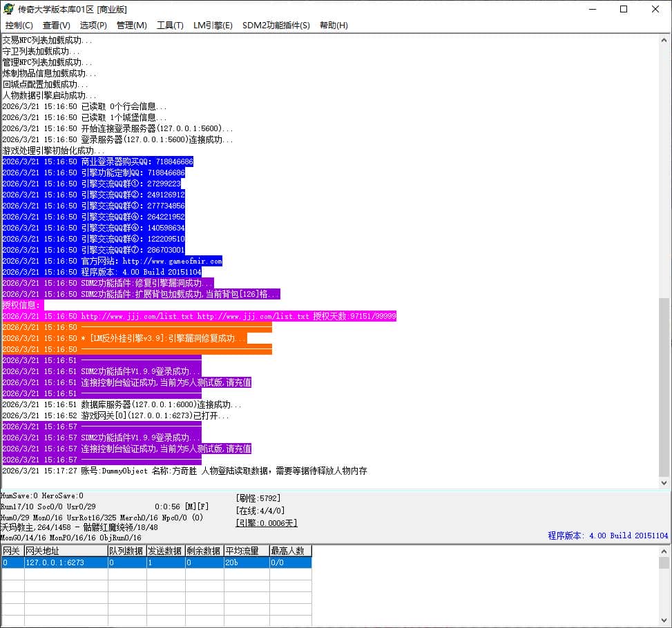
Task: Click the log pane vertical scrollbar thumb
Action: coord(664,387)
